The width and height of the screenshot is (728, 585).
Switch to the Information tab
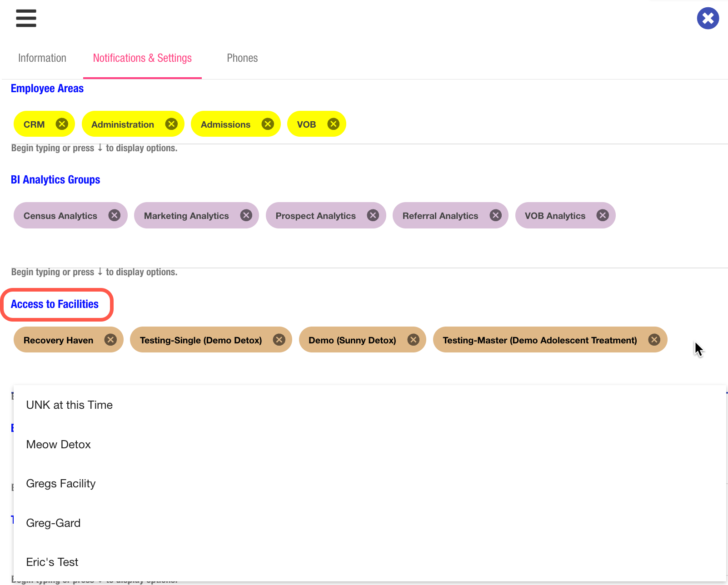click(x=42, y=58)
